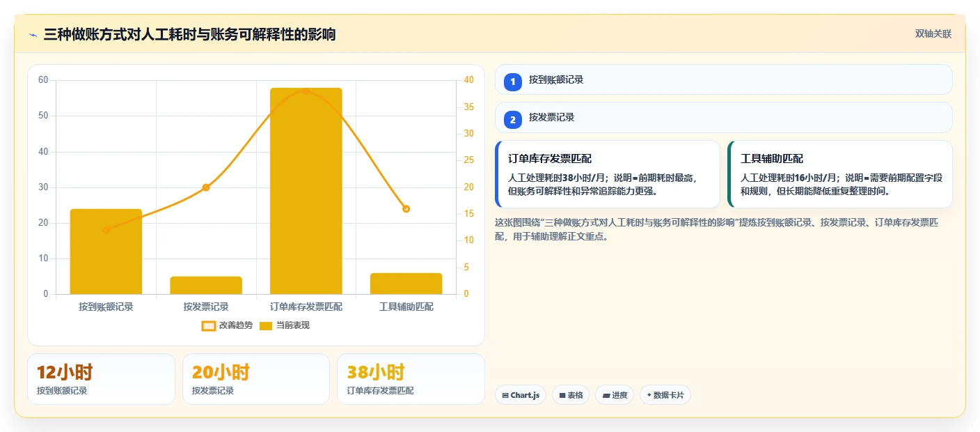Click the 数据卡片 tag chip
Screen dimensions: 980x432
pyautogui.click(x=665, y=395)
